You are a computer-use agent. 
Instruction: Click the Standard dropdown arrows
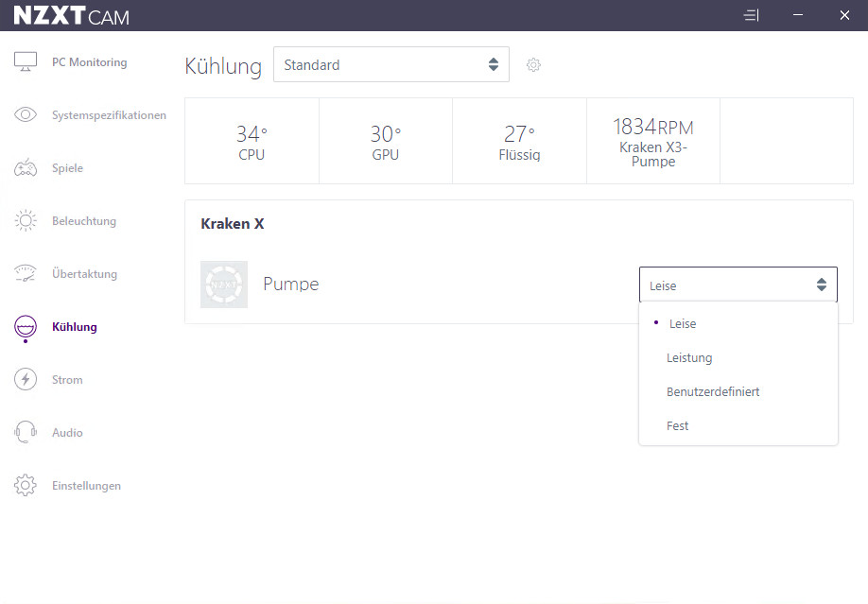494,64
